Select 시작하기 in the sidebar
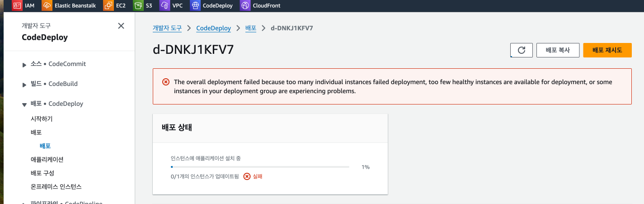 [x=42, y=119]
